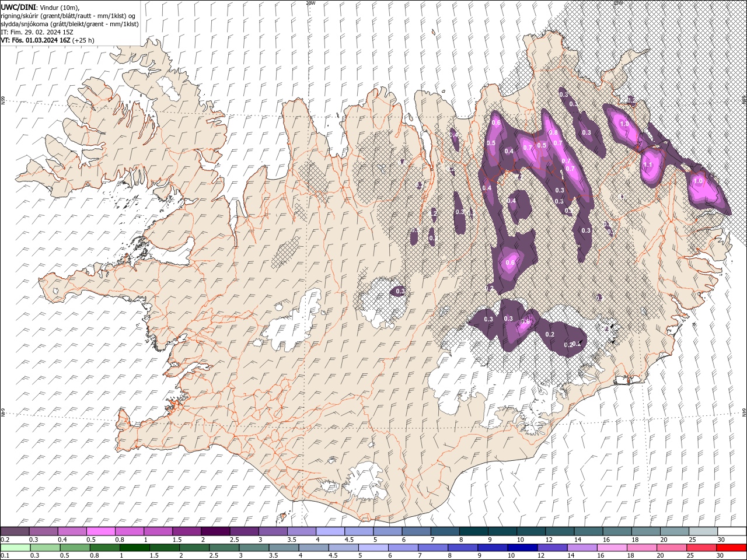Click the '15W' longitude label

(617, 3)
